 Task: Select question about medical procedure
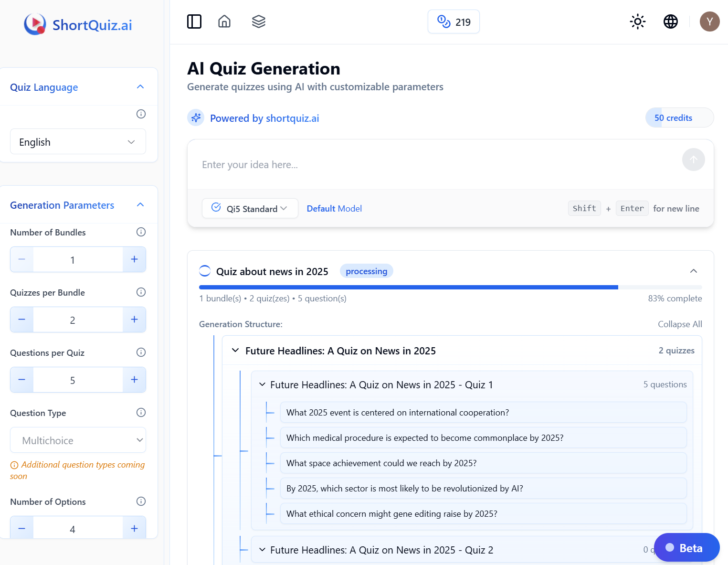pos(483,437)
